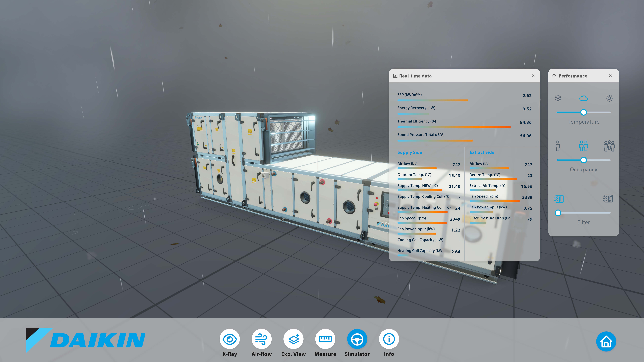Select the sunny summer weather icon
The height and width of the screenshot is (362, 644).
tap(609, 98)
